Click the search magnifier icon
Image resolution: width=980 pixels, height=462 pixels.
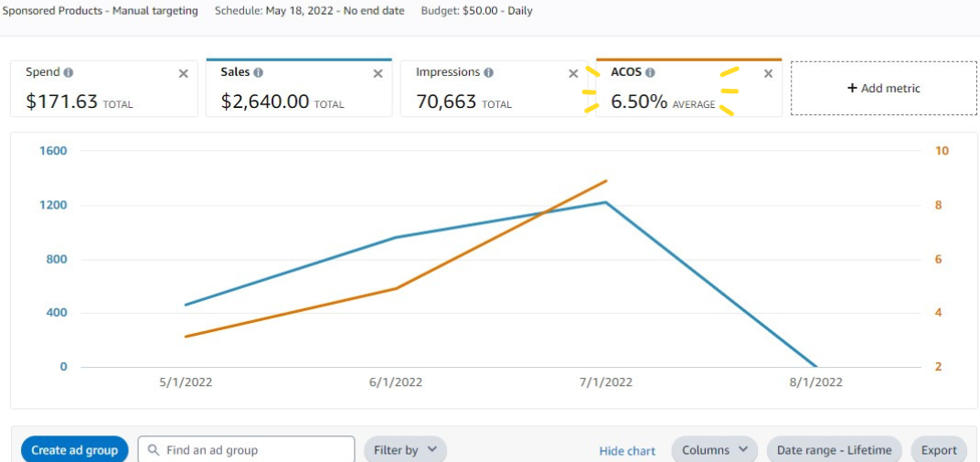click(154, 450)
